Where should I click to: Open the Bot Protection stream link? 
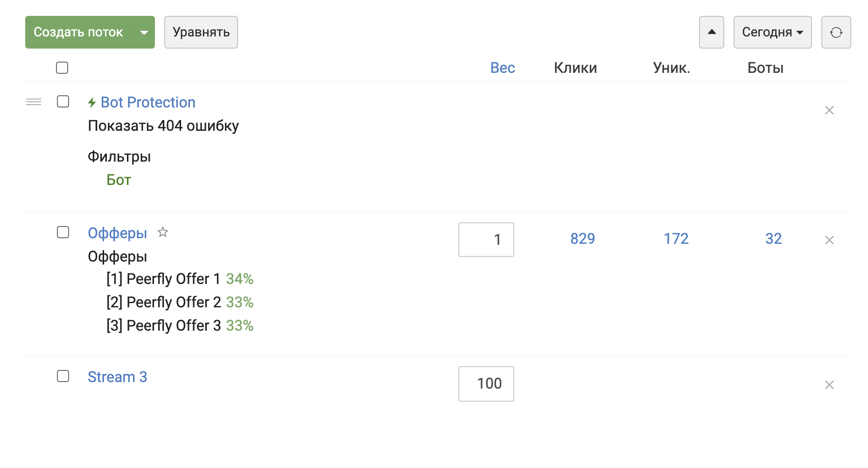pyautogui.click(x=148, y=102)
